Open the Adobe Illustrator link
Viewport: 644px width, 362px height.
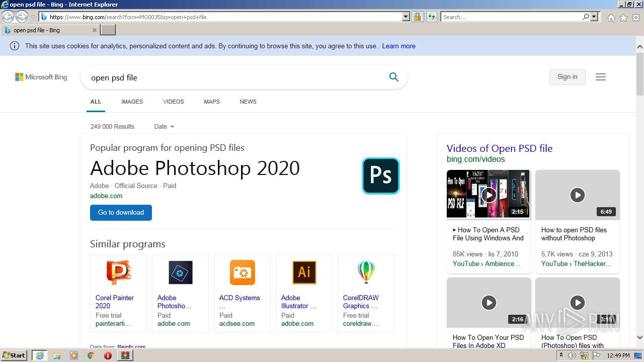(298, 302)
